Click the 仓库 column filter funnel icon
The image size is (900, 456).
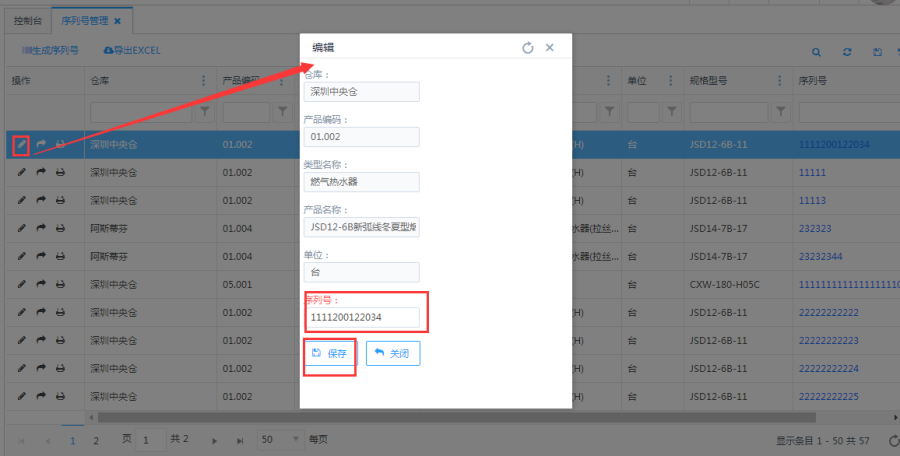[204, 112]
